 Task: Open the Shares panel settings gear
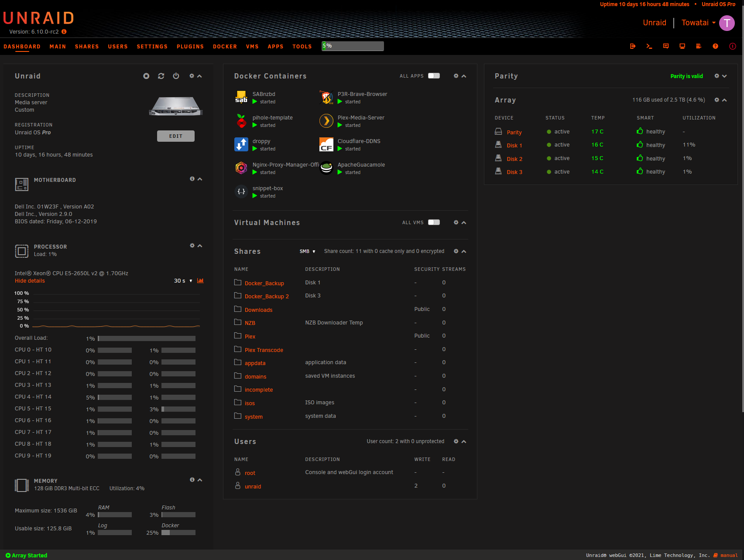pos(456,251)
